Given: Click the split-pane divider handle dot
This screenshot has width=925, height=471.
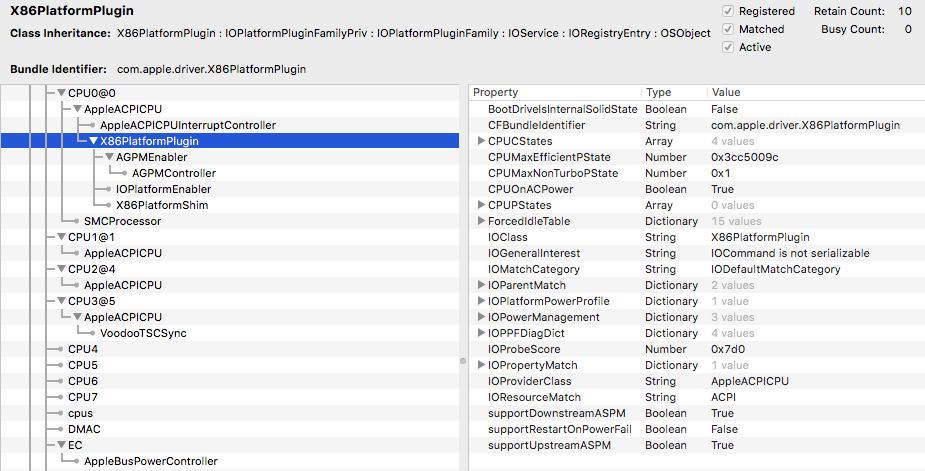Looking at the screenshot, I should tap(463, 361).
